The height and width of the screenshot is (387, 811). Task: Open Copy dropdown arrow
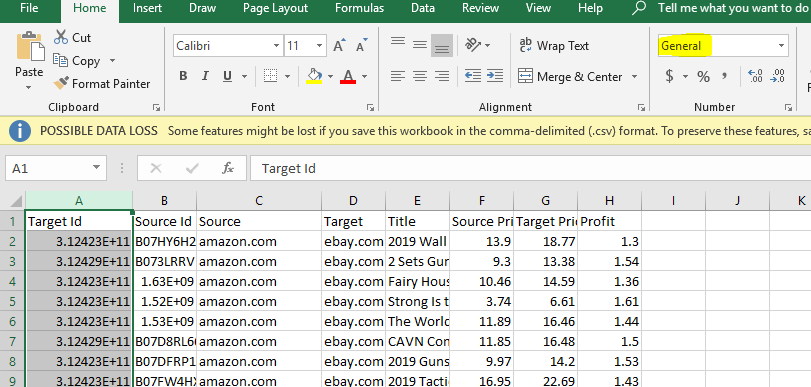[112, 61]
